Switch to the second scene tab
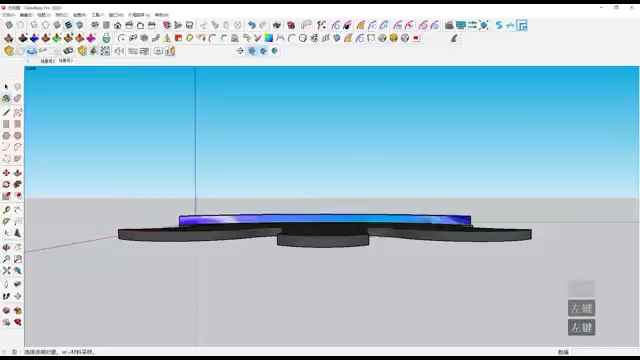 (65, 61)
